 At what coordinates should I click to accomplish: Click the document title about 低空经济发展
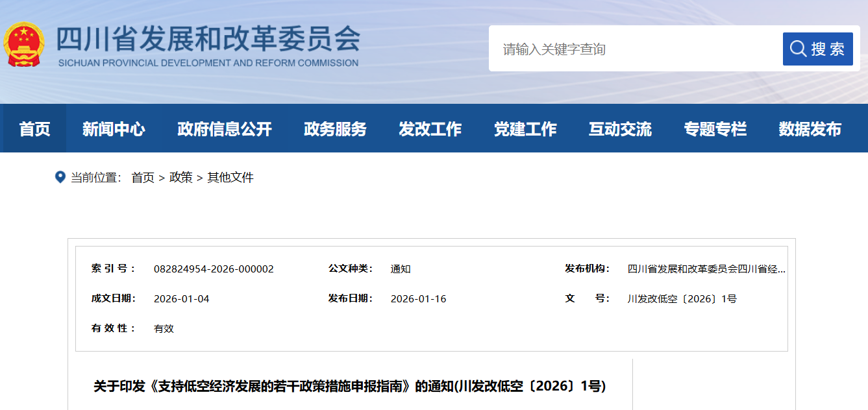pos(349,387)
